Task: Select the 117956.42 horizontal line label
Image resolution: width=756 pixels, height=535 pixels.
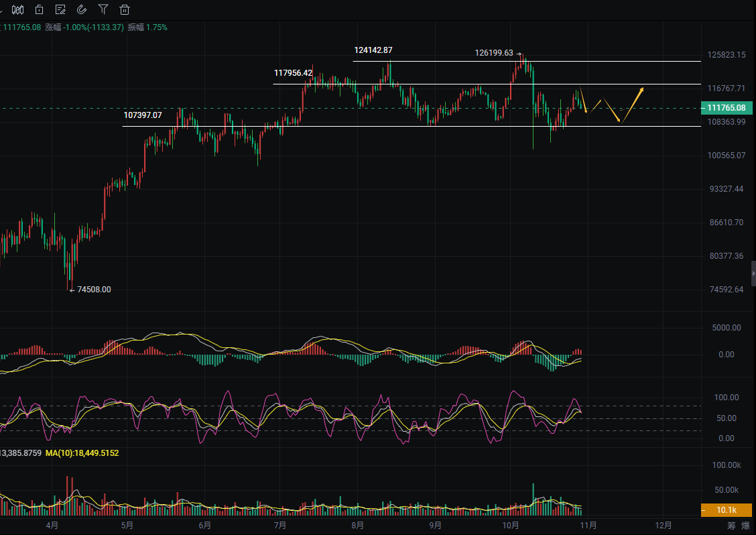Action: point(293,73)
